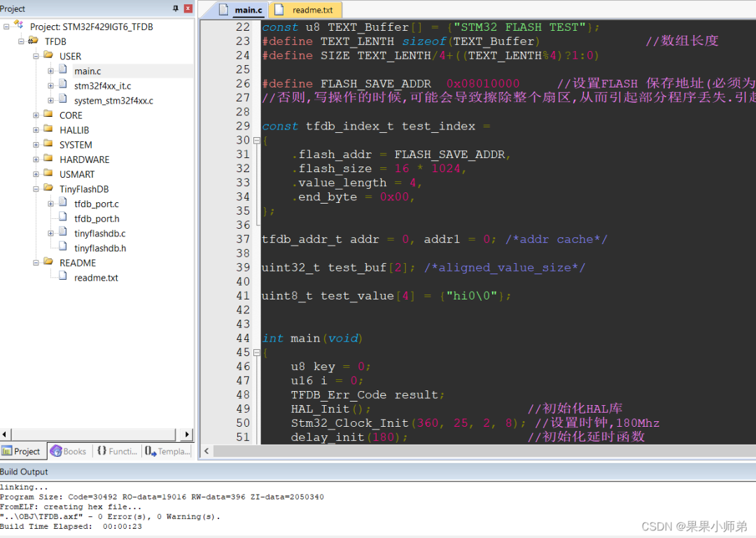
Task: Switch to the Functions tab
Action: click(117, 451)
